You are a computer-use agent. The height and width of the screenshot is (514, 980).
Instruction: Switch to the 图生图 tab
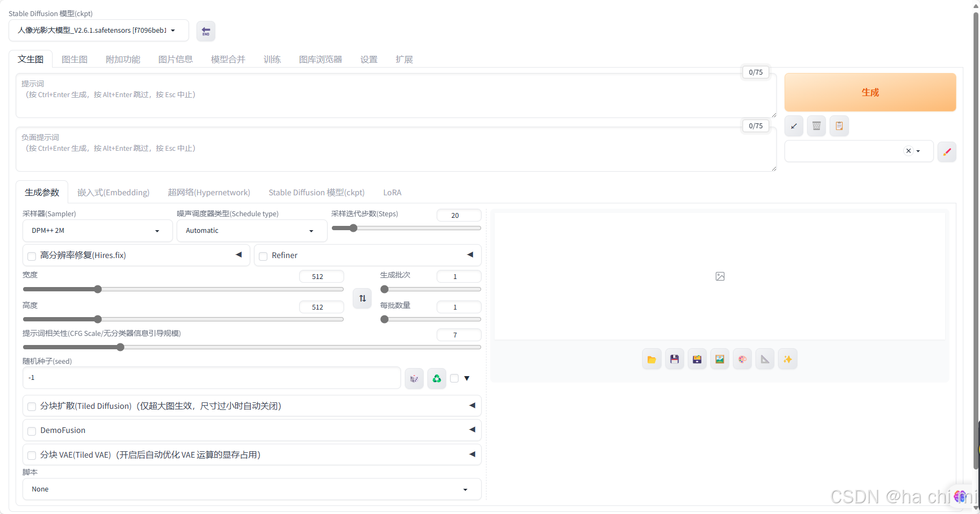(75, 59)
